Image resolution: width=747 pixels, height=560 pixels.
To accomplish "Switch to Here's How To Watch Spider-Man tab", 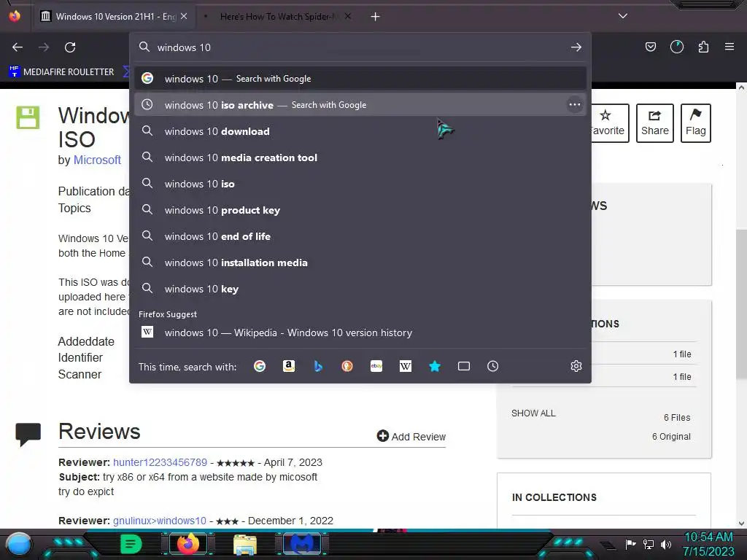I will (x=279, y=16).
